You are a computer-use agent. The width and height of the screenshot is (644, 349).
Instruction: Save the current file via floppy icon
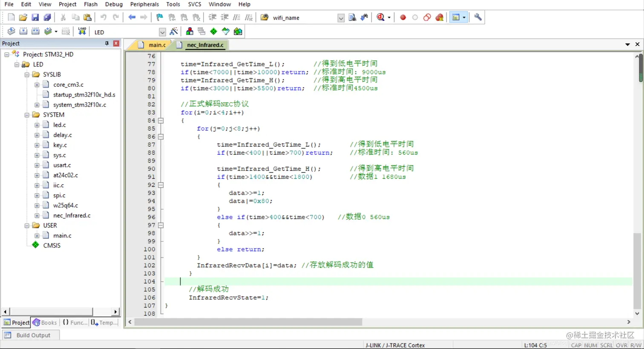(35, 17)
